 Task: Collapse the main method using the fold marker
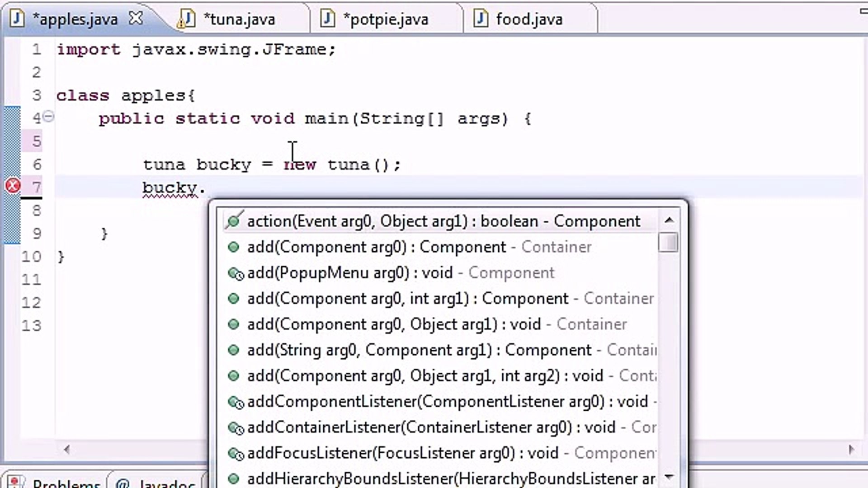(48, 117)
